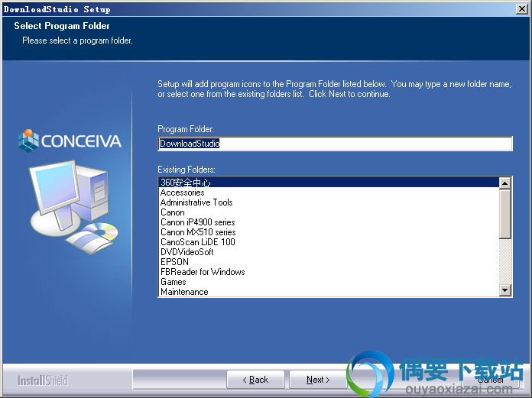The image size is (532, 398).
Task: Select EPSON folder entry
Action: 329,262
